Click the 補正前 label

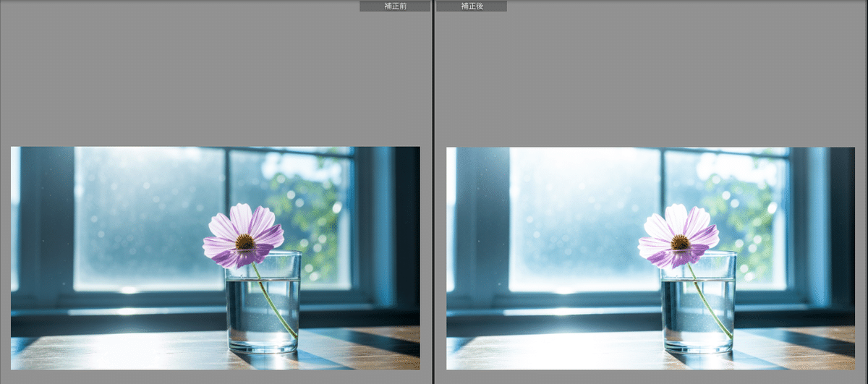(x=395, y=6)
